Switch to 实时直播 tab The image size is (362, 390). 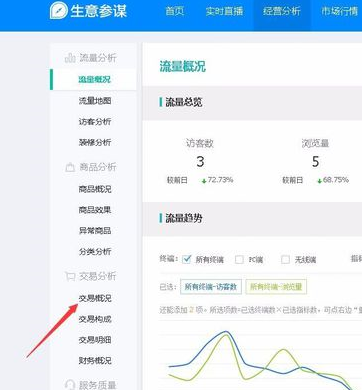[x=224, y=11]
